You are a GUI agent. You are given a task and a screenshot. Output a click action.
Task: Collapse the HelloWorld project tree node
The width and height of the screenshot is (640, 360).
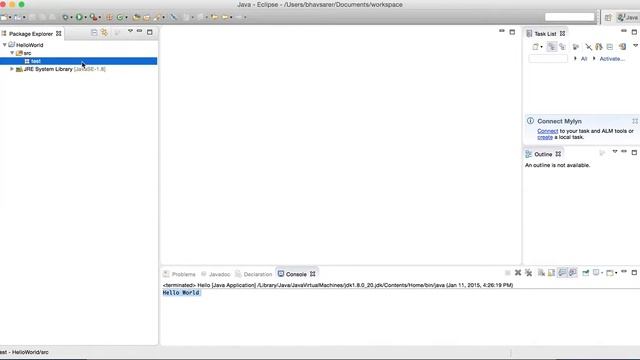pyautogui.click(x=4, y=44)
